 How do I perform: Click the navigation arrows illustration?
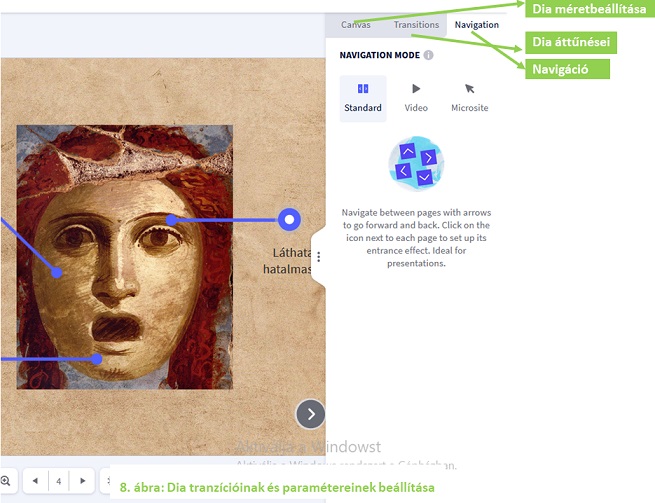(416, 164)
